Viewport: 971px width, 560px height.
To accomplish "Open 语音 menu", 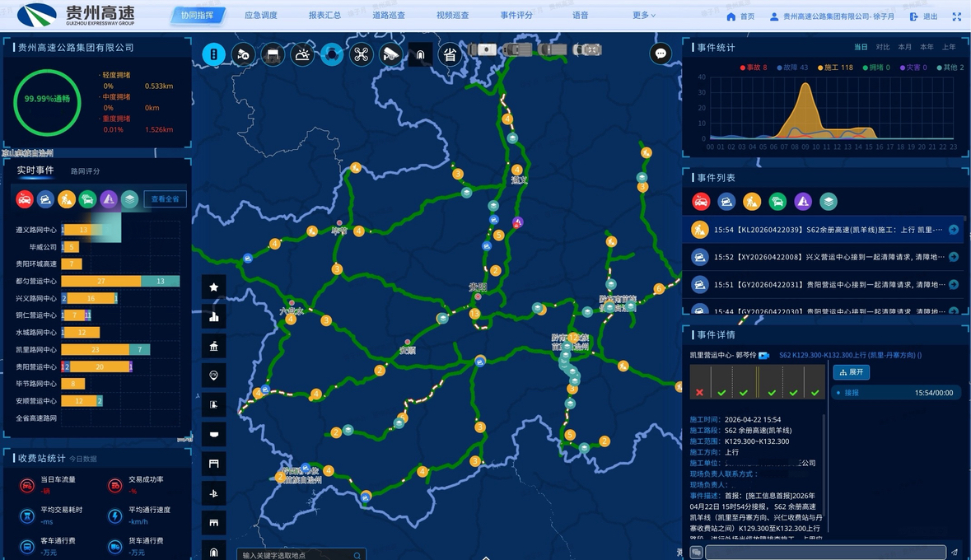I will 581,15.
